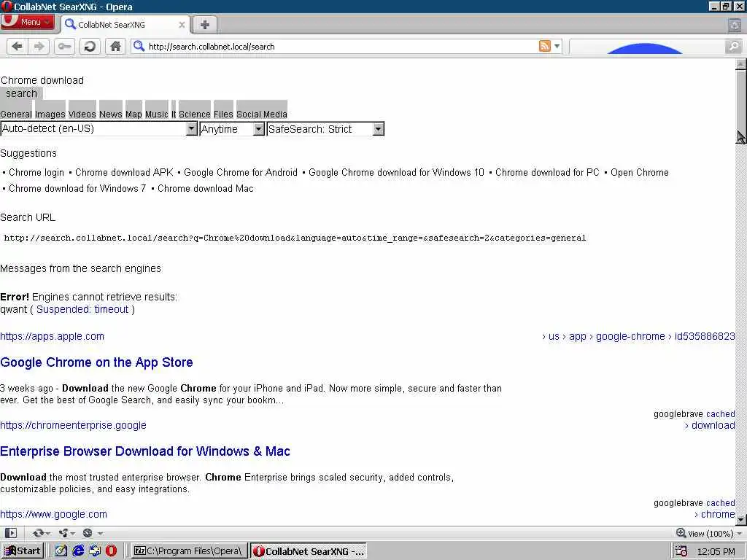Click the Show Desktop quick launch icon
The height and width of the screenshot is (560, 747).
(x=95, y=551)
